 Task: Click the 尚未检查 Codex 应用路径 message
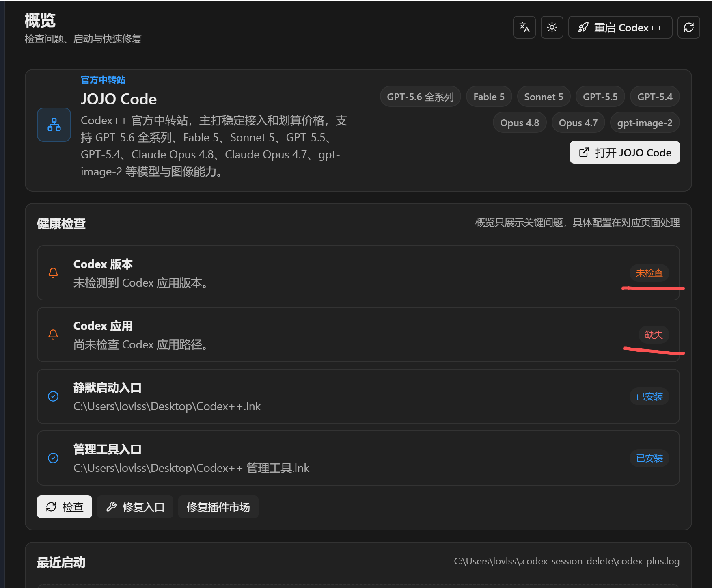141,344
